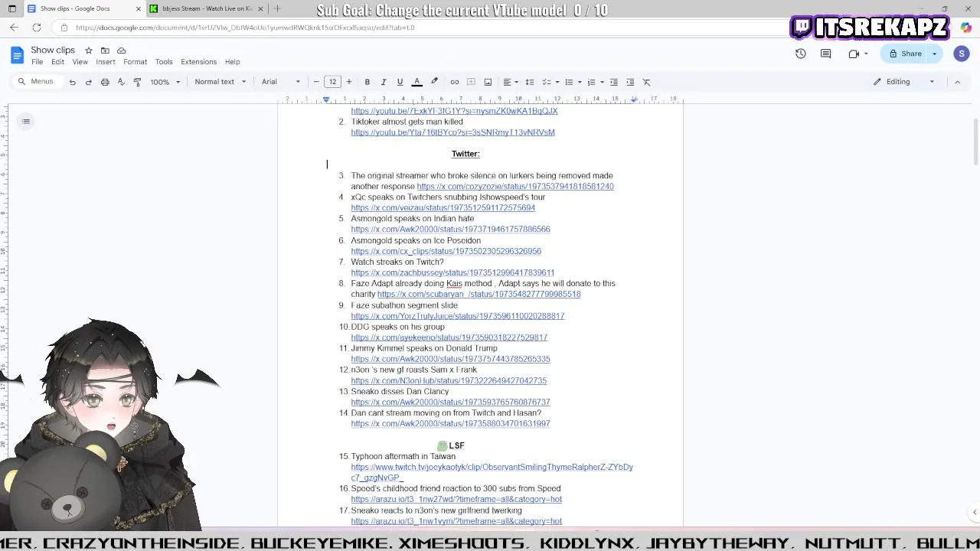Click the font size field showing 12
The image size is (980, 551).
[332, 82]
